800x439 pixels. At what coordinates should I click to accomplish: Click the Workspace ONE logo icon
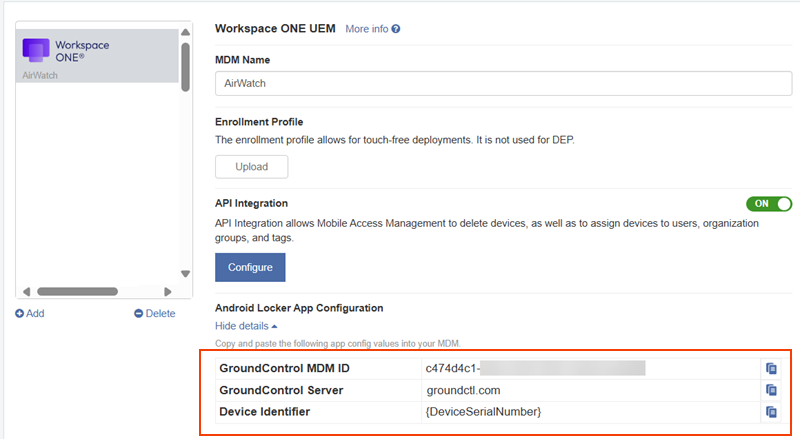point(36,51)
